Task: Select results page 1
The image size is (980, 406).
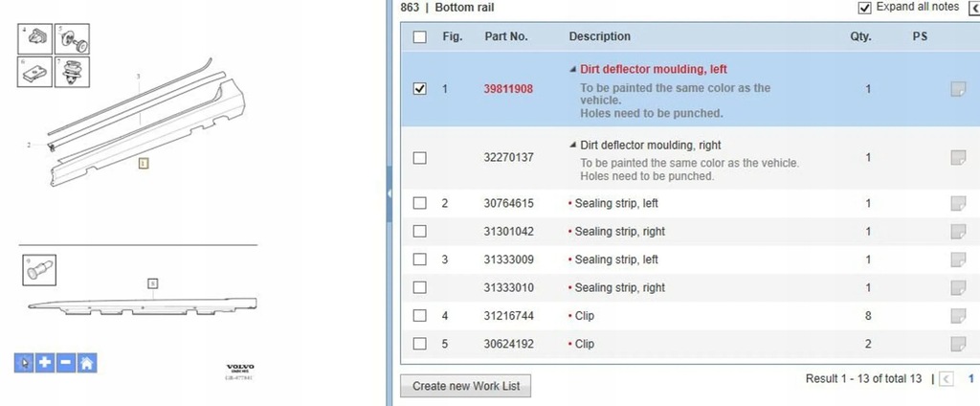Action: tap(971, 378)
